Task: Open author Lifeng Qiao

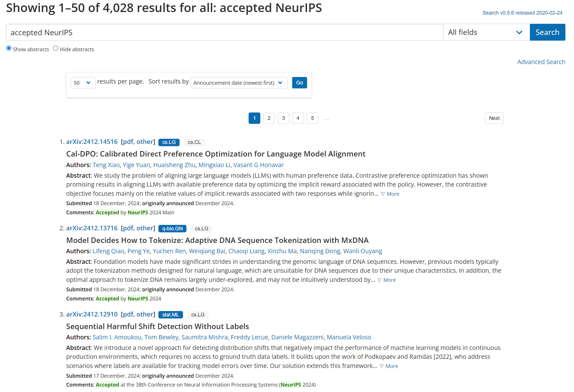Action: [108, 251]
